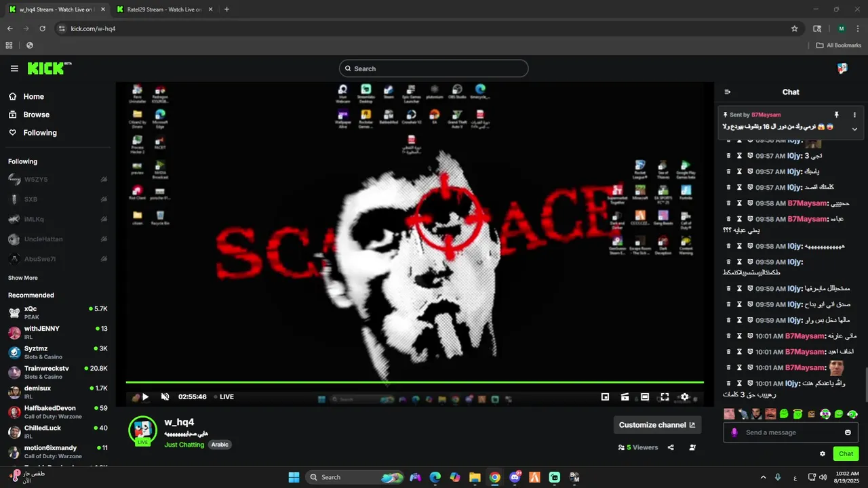Switch to the Ratel29 Stream browser tab
The height and width of the screenshot is (488, 868).
165,9
